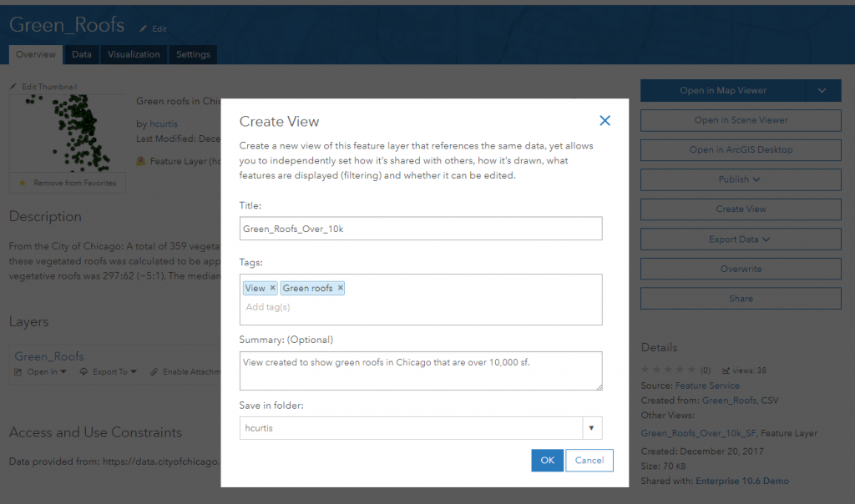The width and height of the screenshot is (855, 504).
Task: Open the Settings tab
Action: [x=193, y=54]
